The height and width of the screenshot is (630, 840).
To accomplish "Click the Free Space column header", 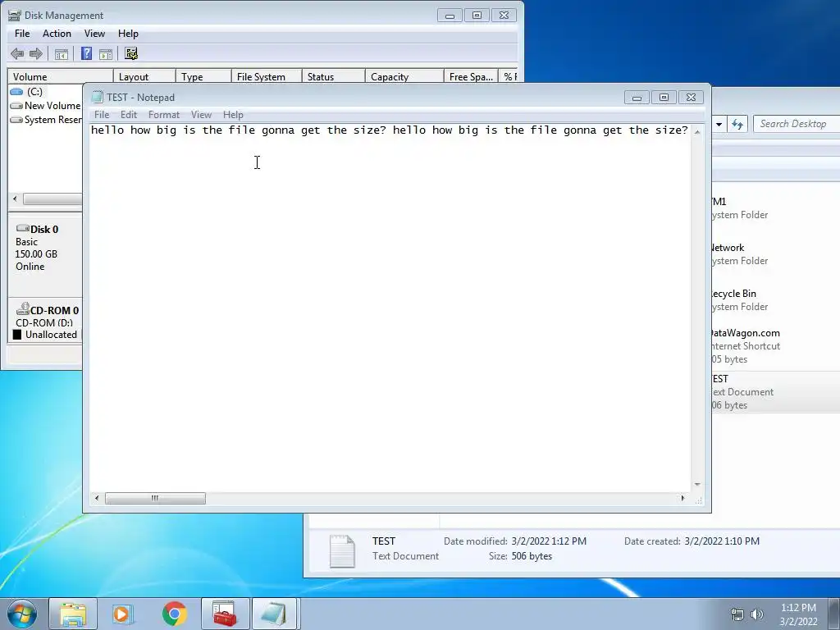I will pyautogui.click(x=471, y=76).
